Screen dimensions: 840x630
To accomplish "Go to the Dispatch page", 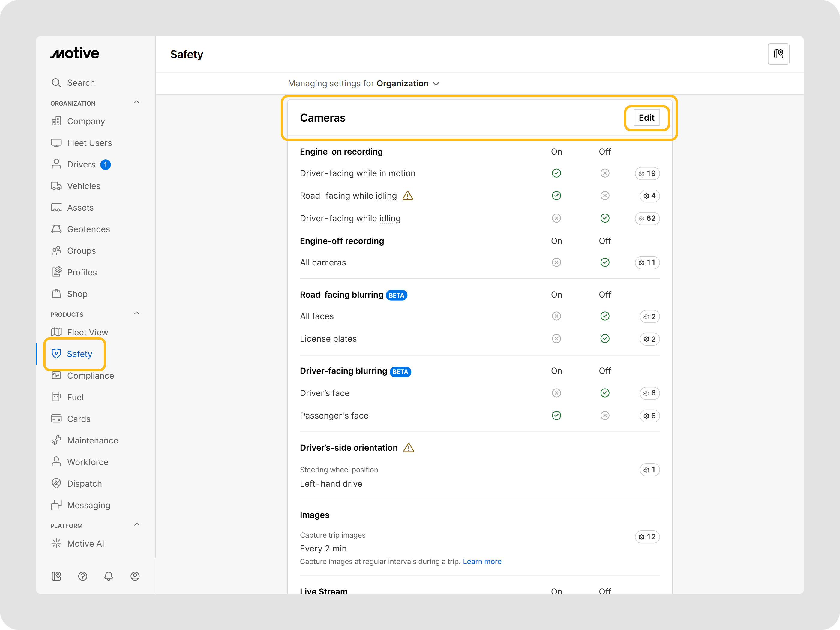I will [x=77, y=483].
